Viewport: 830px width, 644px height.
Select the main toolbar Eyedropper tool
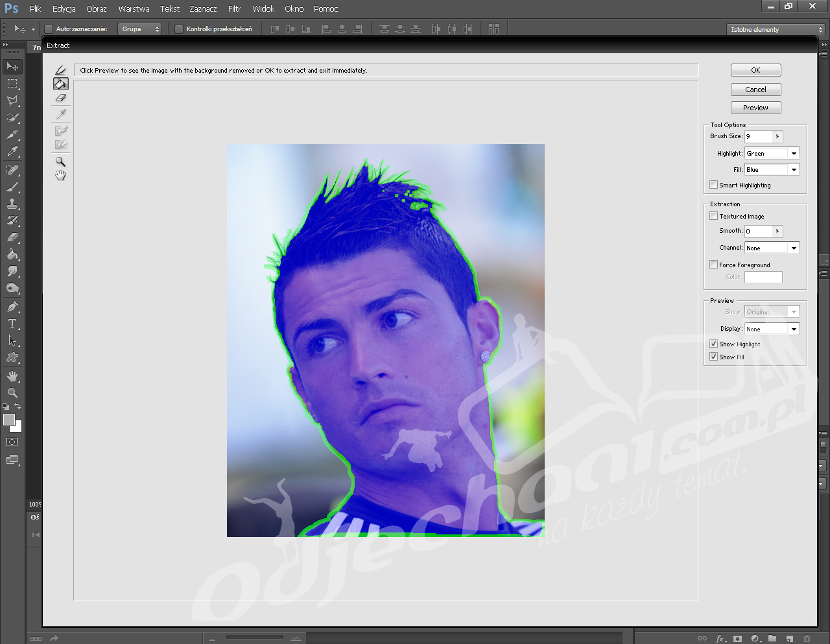12,151
